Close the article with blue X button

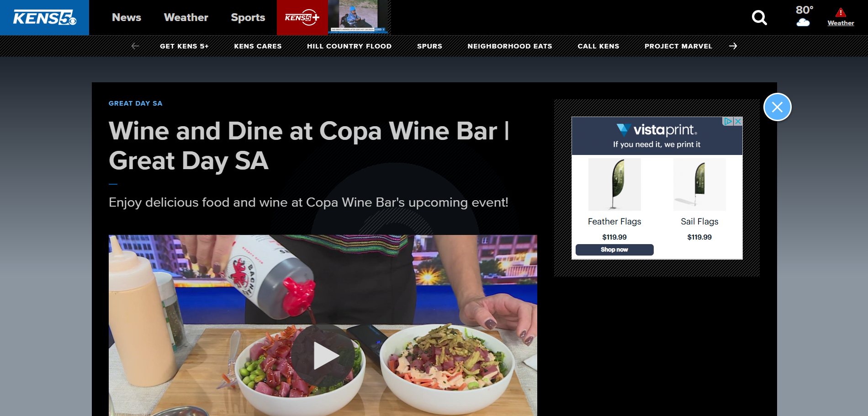(x=777, y=107)
